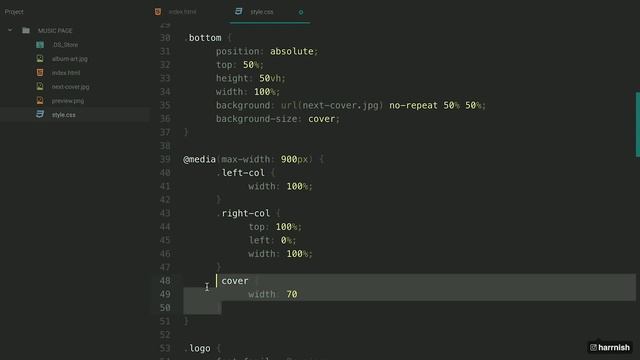640x360 pixels.
Task: Click 'background-size: cover;' on line 36
Action: (x=278, y=118)
